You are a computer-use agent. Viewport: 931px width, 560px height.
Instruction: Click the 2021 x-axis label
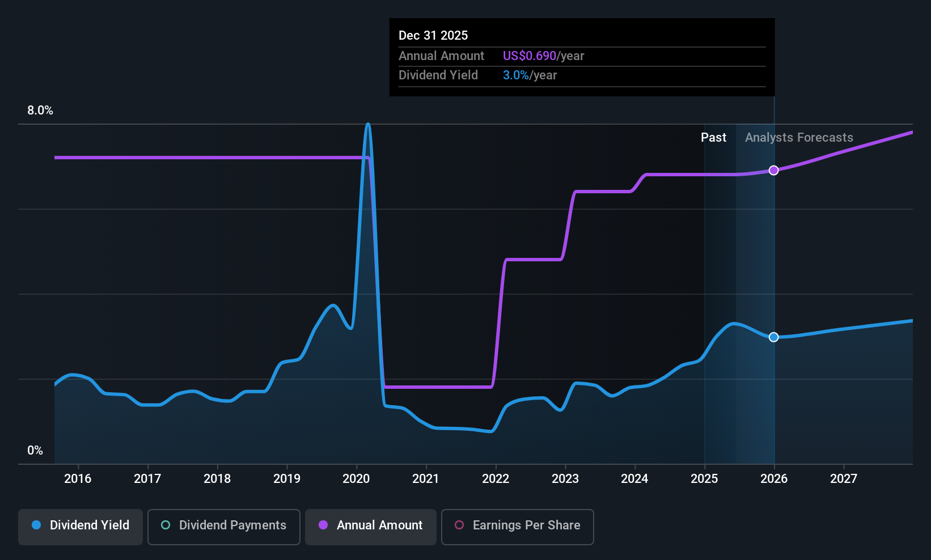[x=426, y=479]
